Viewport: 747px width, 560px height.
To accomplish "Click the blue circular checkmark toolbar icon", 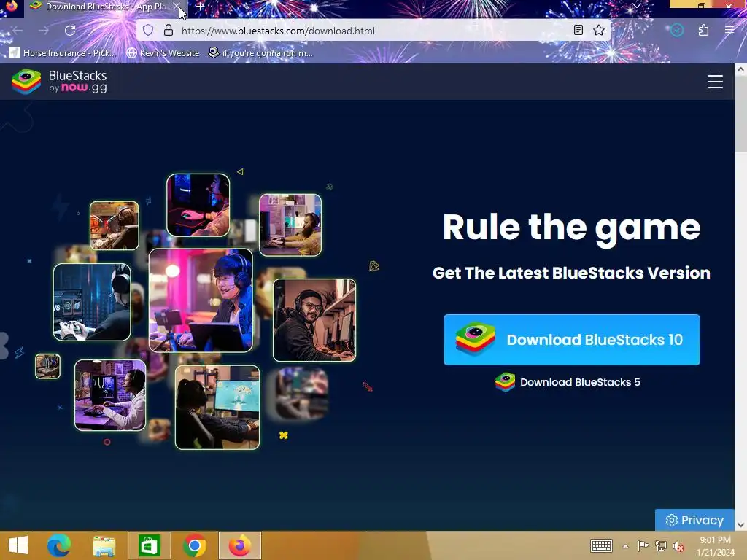I will click(676, 31).
